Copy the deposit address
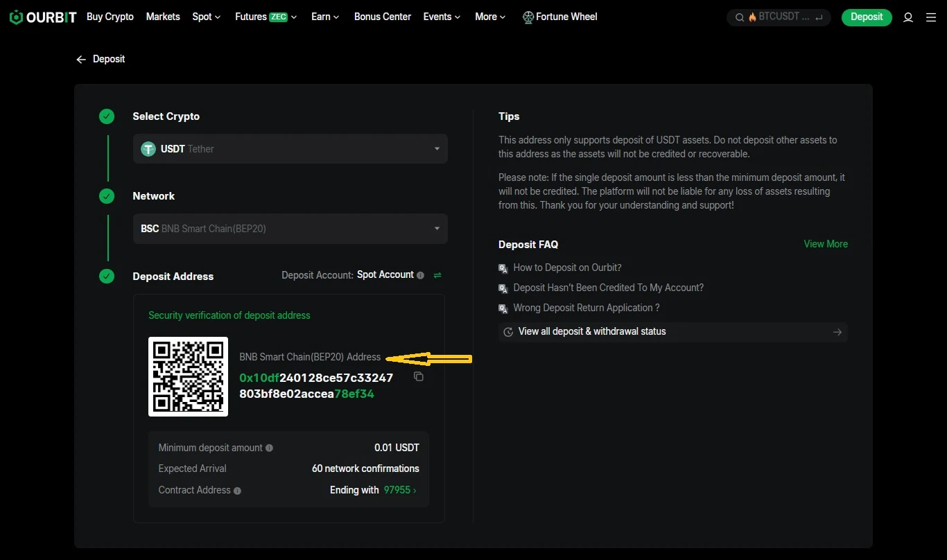947x560 pixels. pyautogui.click(x=418, y=376)
